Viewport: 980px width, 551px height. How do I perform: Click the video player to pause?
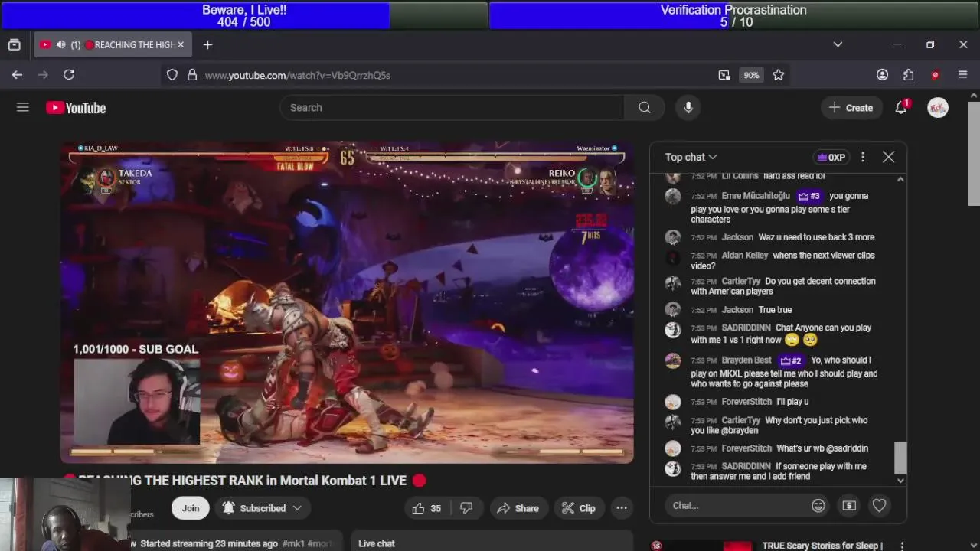click(x=347, y=302)
